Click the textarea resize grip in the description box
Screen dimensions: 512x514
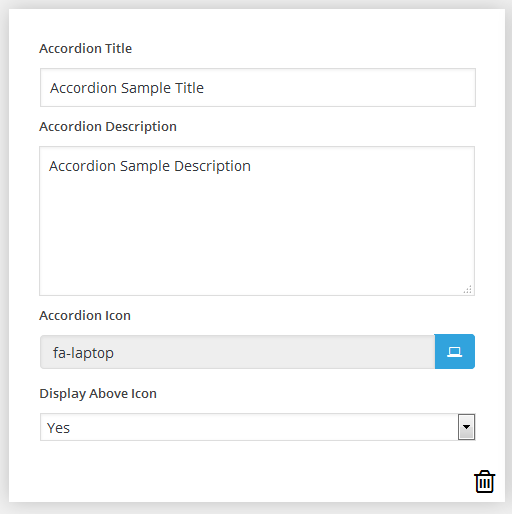pos(468,289)
